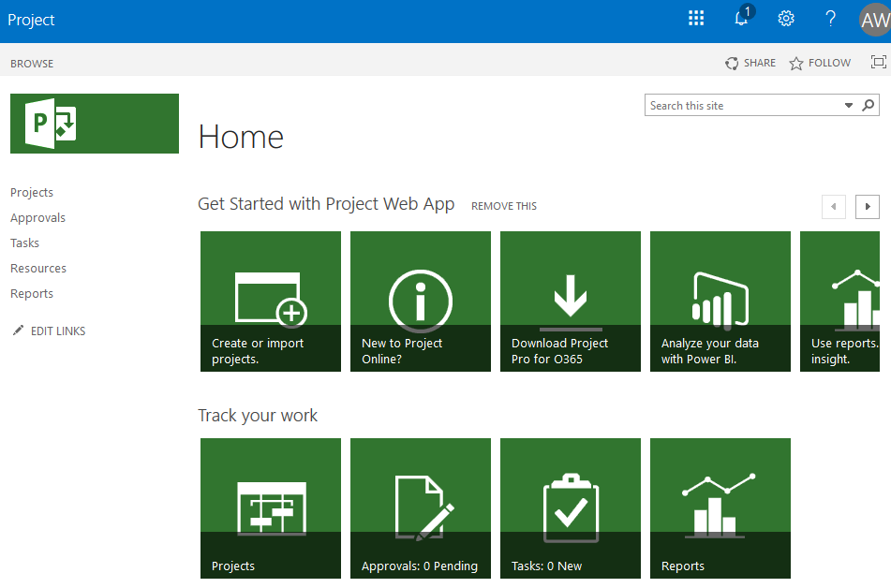Open the Use reports insight tile
The height and width of the screenshot is (588, 891).
[x=839, y=301]
